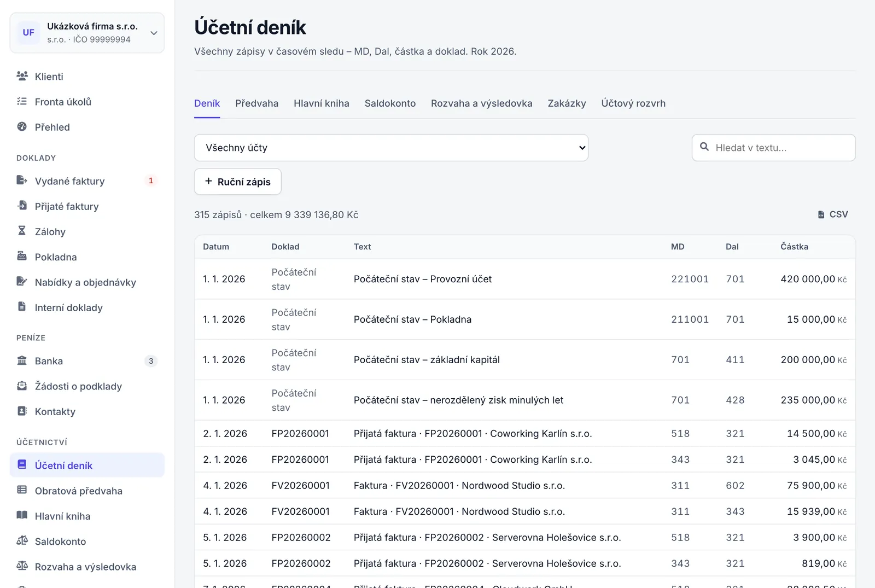This screenshot has height=588, width=875.
Task: Click the Dal column header
Action: coord(732,247)
